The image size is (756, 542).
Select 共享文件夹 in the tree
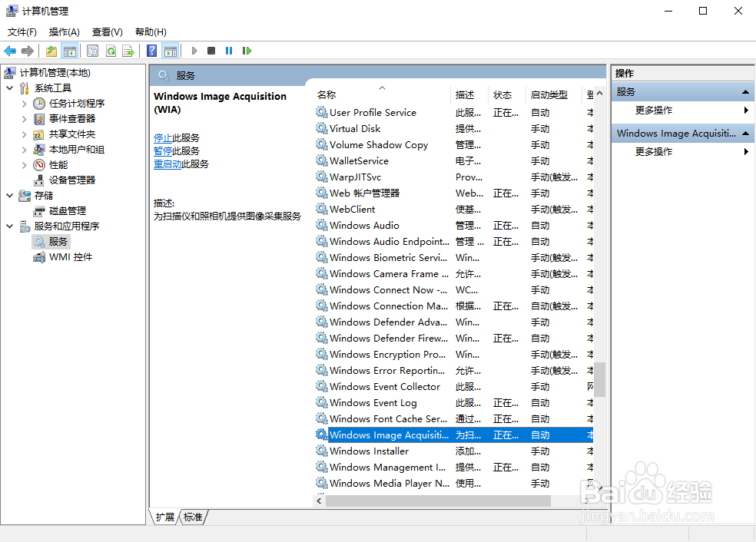click(72, 134)
